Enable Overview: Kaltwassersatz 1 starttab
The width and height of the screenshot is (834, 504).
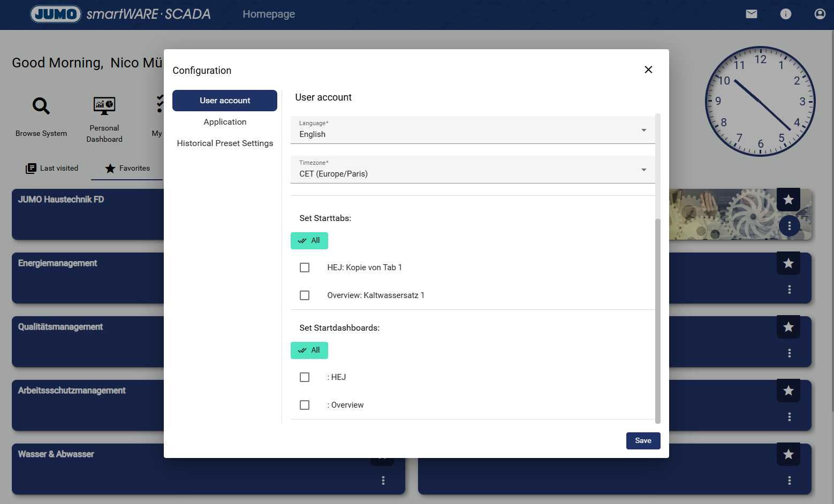[x=305, y=295]
